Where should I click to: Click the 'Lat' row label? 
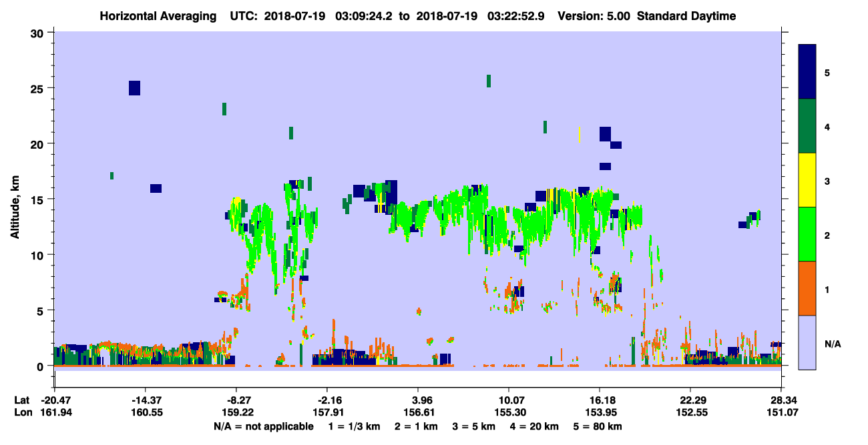click(21, 400)
